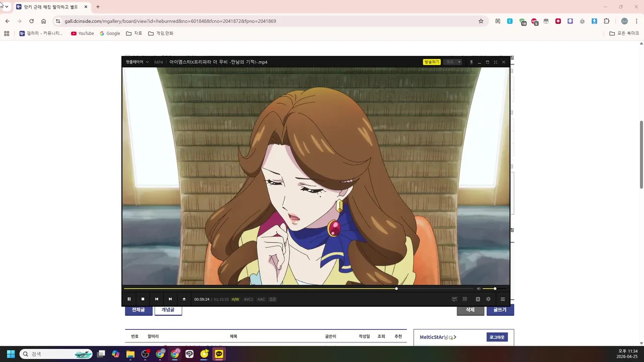Open the MelticStAr user profile link
The height and width of the screenshot is (362, 644).
point(438,337)
